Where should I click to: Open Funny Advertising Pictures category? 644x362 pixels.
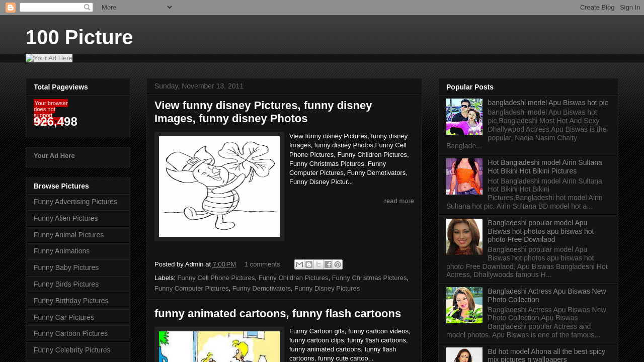click(x=75, y=202)
